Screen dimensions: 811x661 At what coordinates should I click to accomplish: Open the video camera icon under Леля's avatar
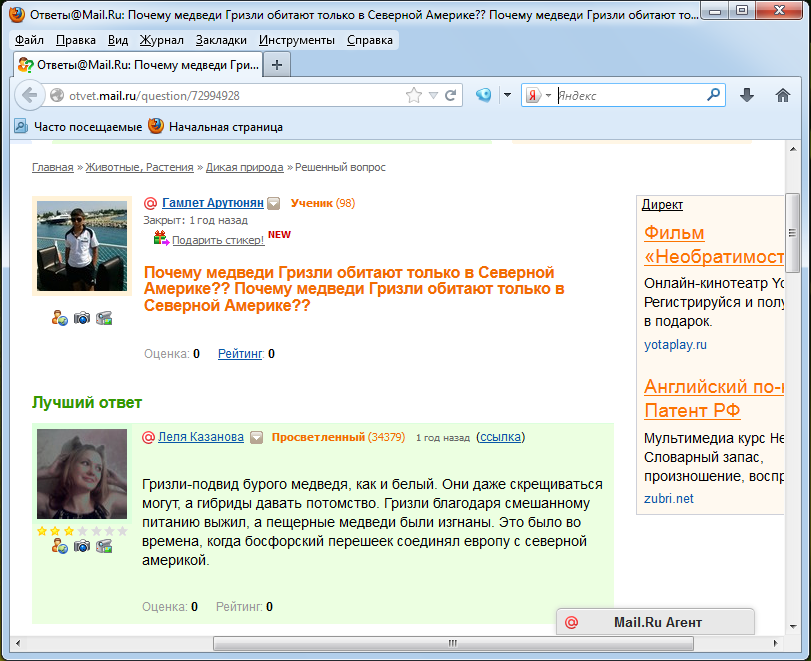104,546
